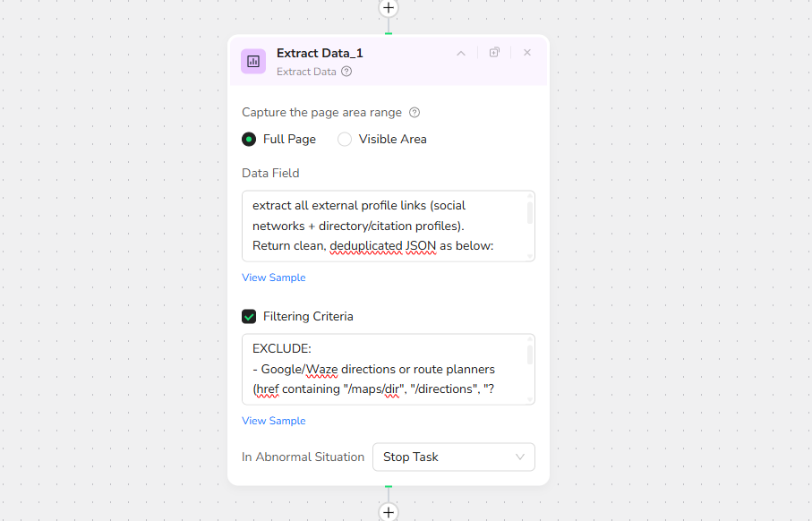Screen dimensions: 812x521
Task: Click View Sample under Data Field
Action: pos(273,278)
